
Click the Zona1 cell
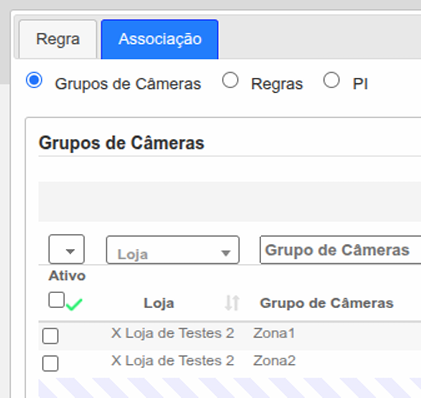[274, 333]
